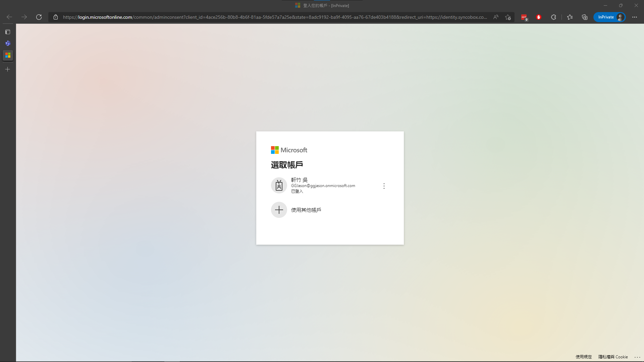Click the InPrivate profile button
Viewport: 644px width, 362px height.
click(609, 17)
